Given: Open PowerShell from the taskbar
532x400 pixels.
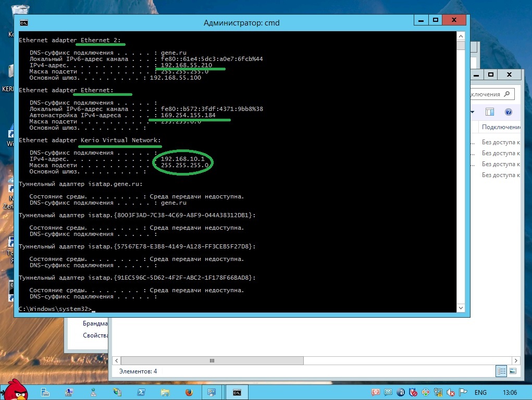Looking at the screenshot, I should point(141,392).
